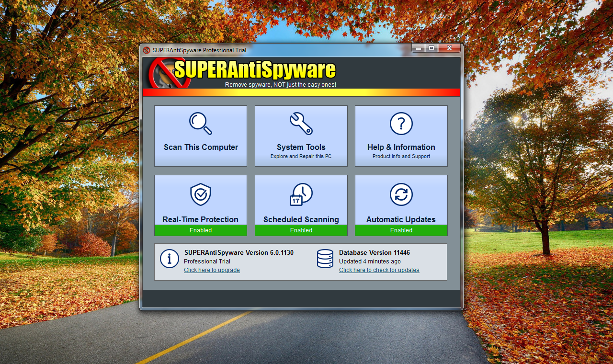Click the circular arrows update icon
Screen dimensions: 613x364
pyautogui.click(x=401, y=194)
